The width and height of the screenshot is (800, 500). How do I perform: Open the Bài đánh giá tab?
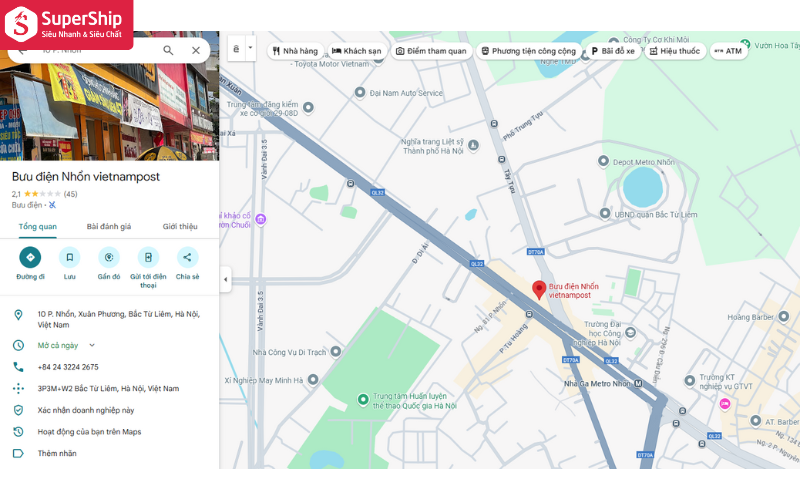(109, 227)
